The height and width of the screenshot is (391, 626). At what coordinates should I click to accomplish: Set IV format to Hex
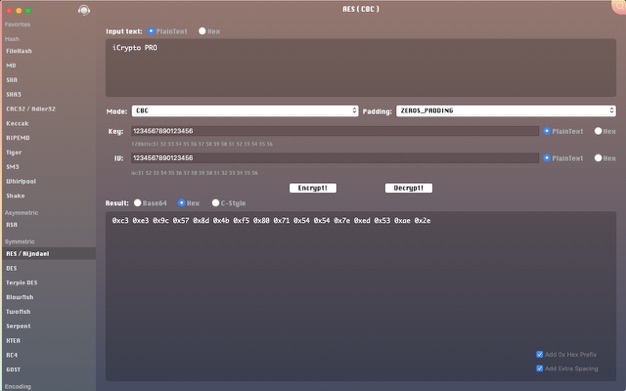point(605,158)
